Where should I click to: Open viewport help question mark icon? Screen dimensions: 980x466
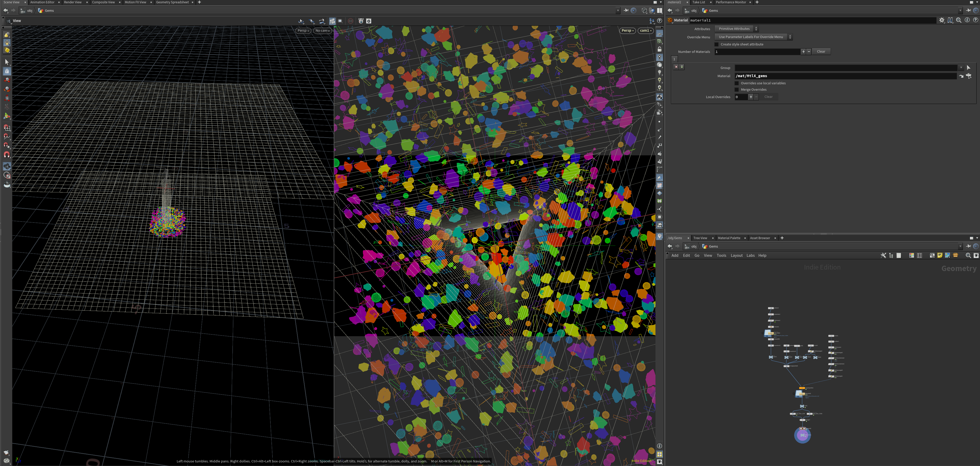tap(659, 21)
